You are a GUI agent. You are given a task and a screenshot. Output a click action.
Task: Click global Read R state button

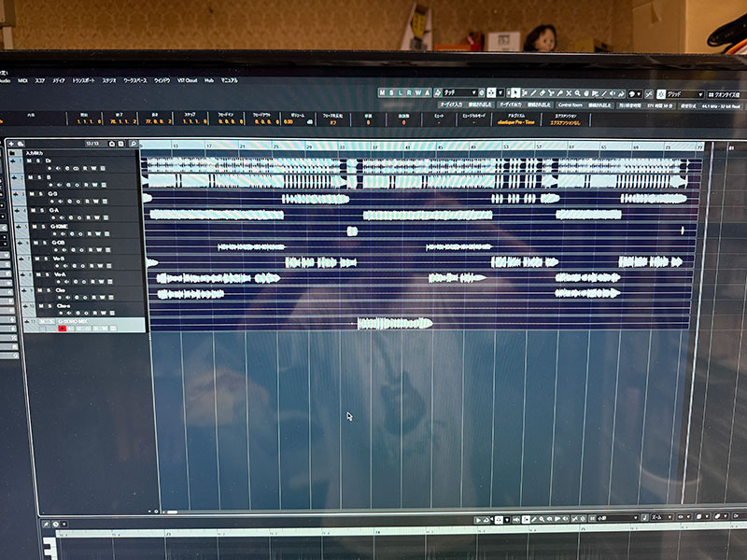point(409,92)
